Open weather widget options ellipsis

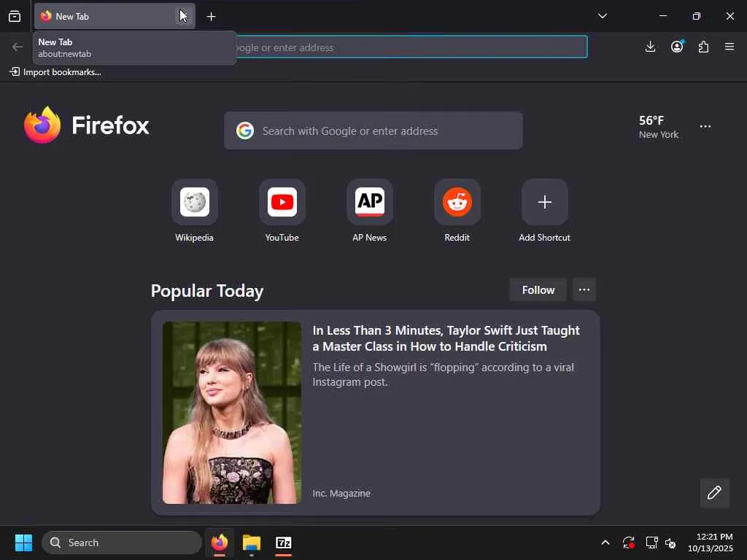click(705, 127)
